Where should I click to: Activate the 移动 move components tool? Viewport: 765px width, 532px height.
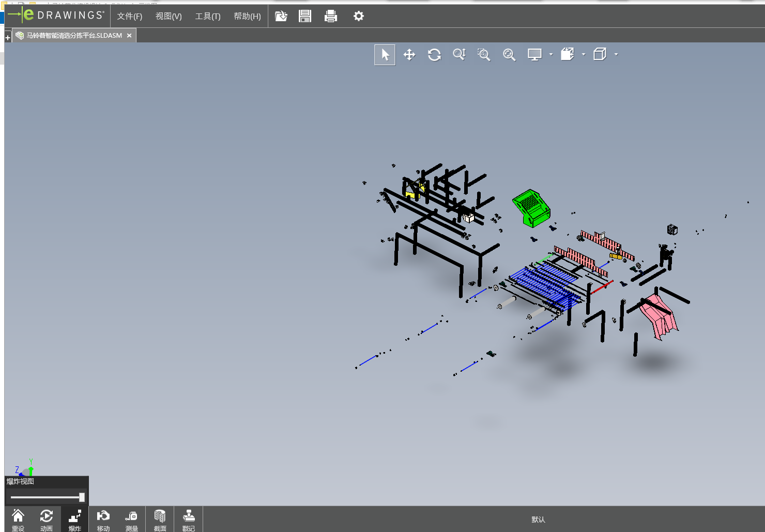pyautogui.click(x=103, y=520)
